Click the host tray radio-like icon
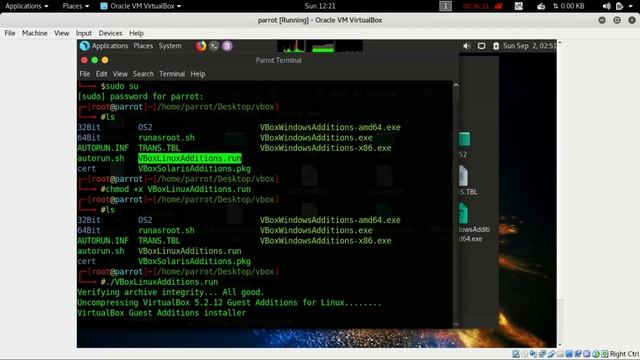Viewport: 640px width, 360px height. point(541,6)
